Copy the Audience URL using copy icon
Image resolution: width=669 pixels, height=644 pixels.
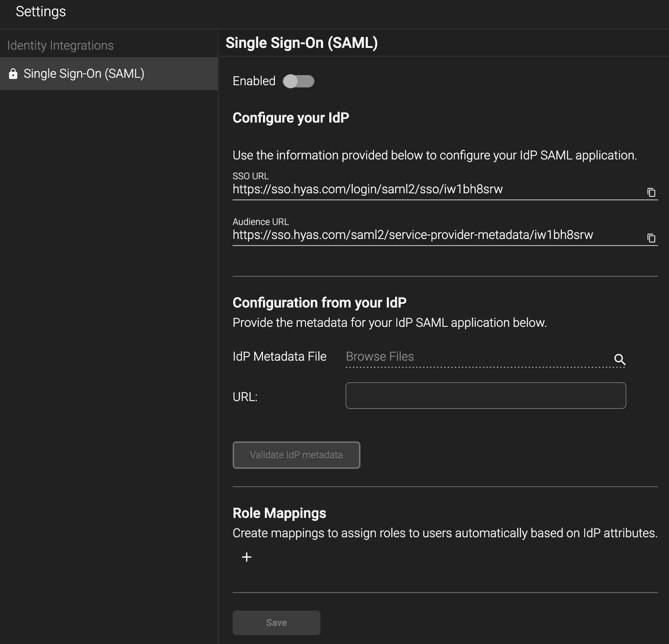coord(651,238)
